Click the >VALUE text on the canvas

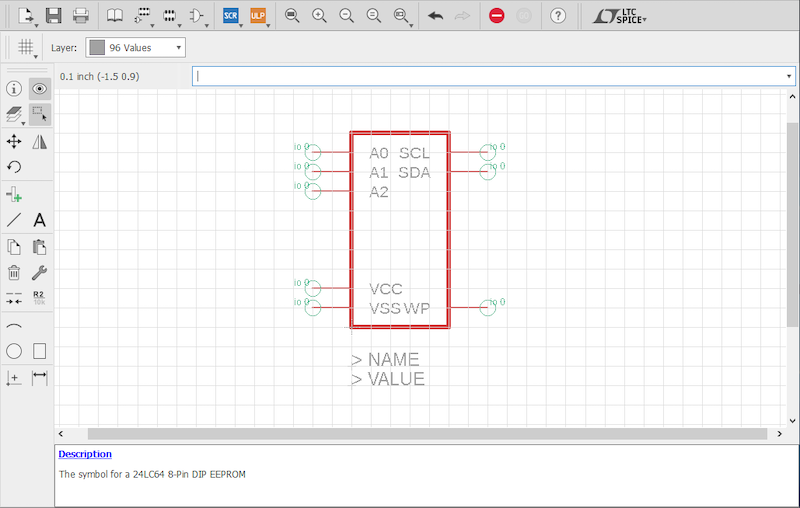388,379
